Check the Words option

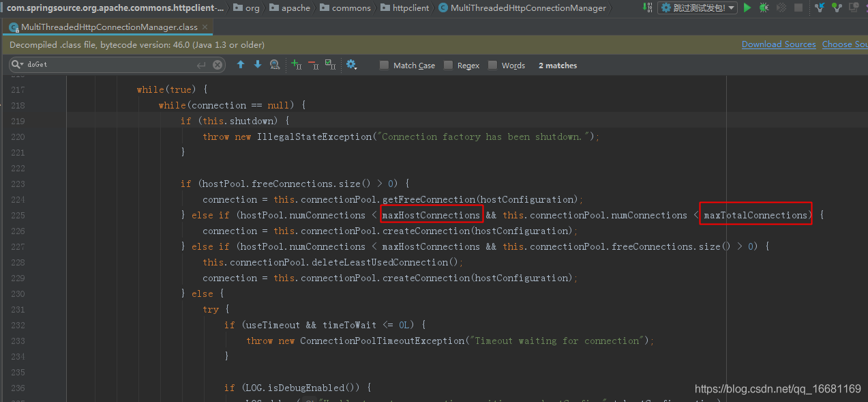click(x=492, y=66)
